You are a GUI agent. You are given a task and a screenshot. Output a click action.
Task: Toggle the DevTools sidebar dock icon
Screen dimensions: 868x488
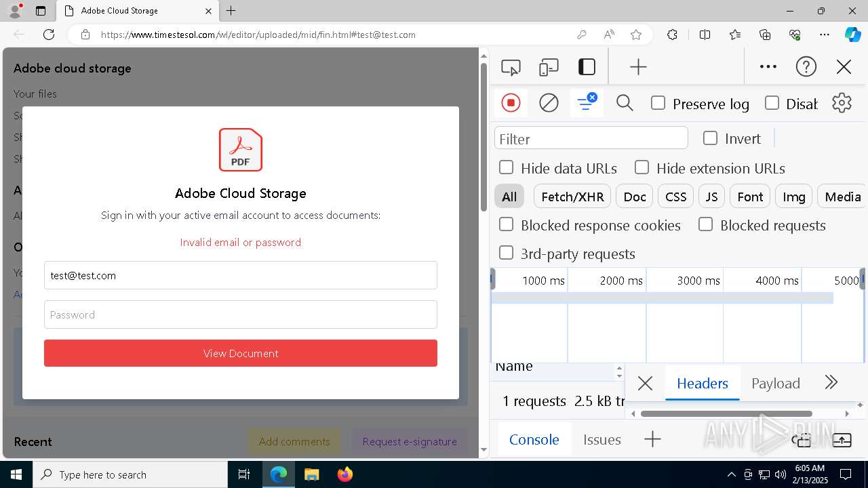coord(587,66)
